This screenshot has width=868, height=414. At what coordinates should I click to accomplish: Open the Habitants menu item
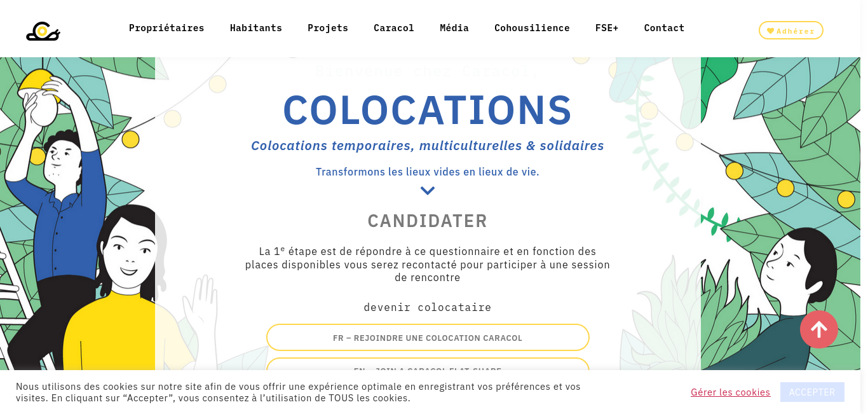coord(256,28)
